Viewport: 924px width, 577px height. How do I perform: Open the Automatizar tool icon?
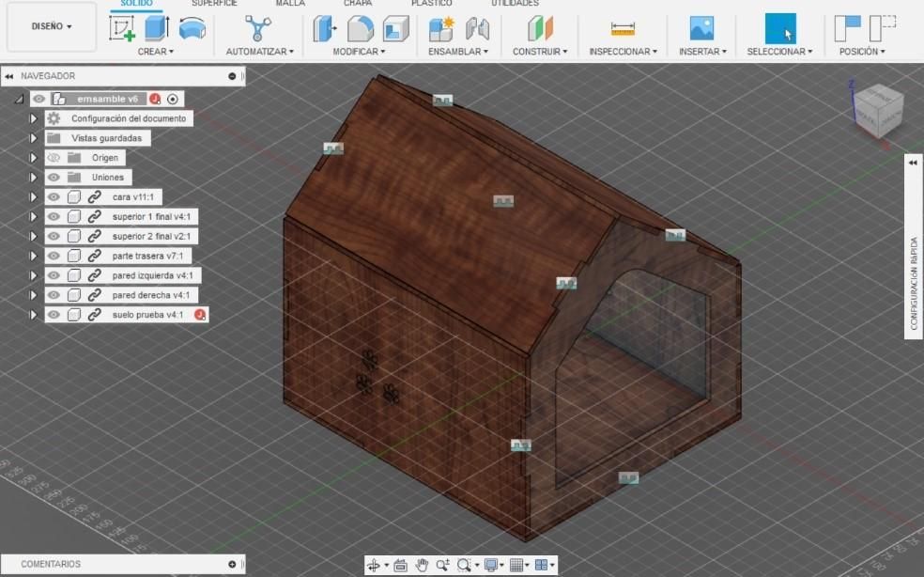258,28
